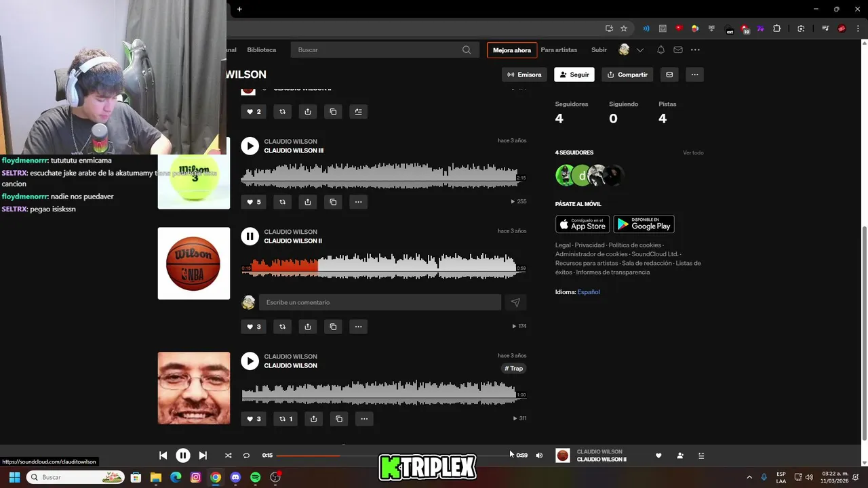Open Spotify from the Windows taskbar

click(255, 477)
